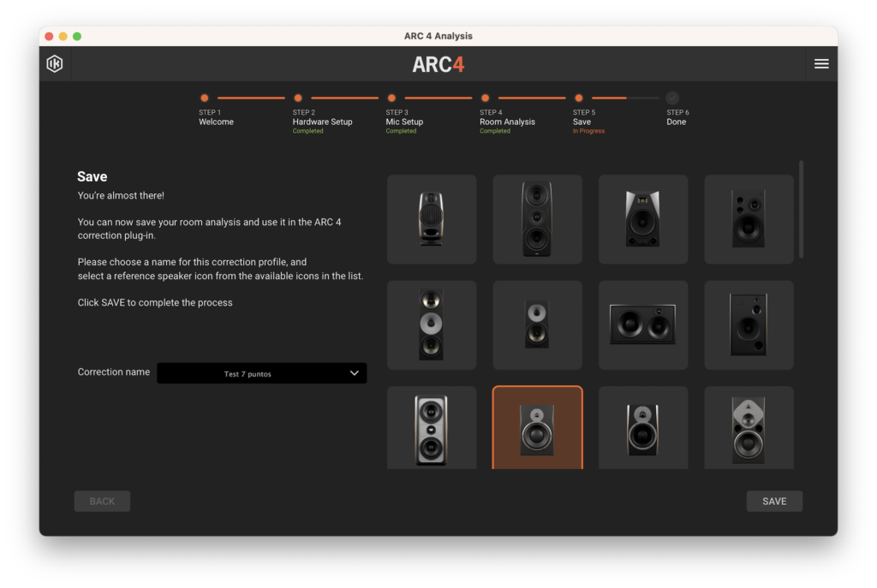
Task: Click the Step 6 Done checkmark marker
Action: pos(672,98)
